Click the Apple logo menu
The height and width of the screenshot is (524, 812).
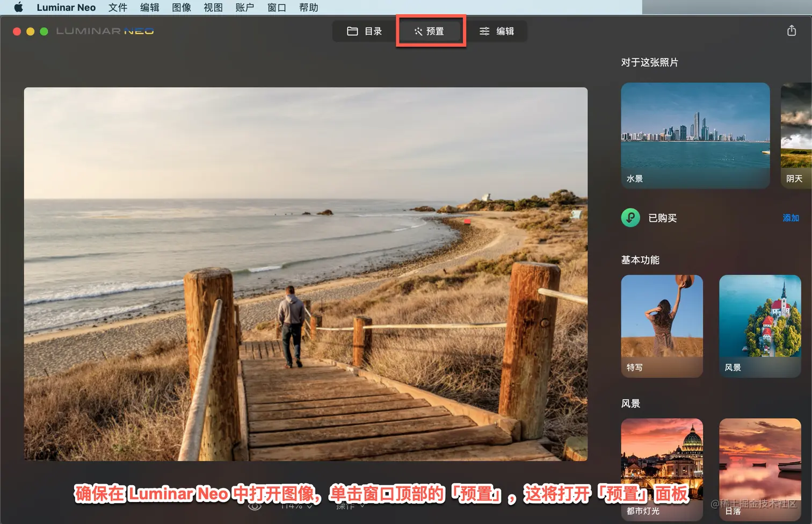tap(18, 8)
